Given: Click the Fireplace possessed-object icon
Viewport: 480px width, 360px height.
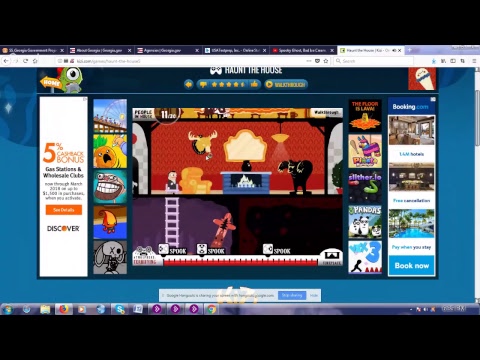Looking at the screenshot, I should 332,256.
